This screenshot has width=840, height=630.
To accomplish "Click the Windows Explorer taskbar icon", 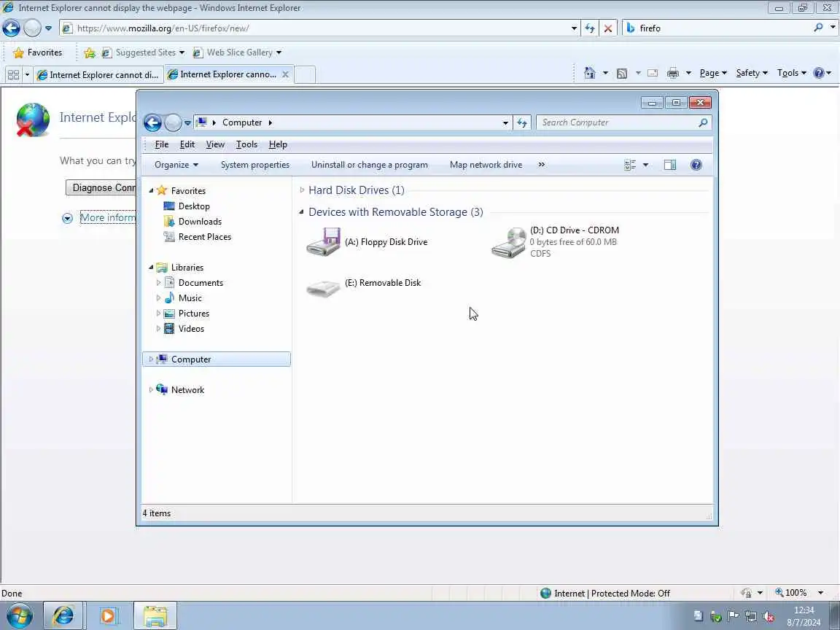I will tap(155, 616).
